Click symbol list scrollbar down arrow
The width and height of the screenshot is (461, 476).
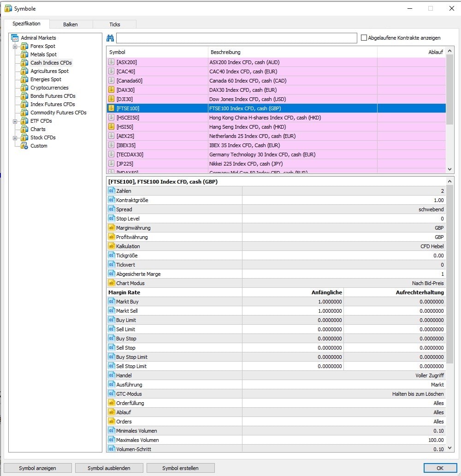450,169
